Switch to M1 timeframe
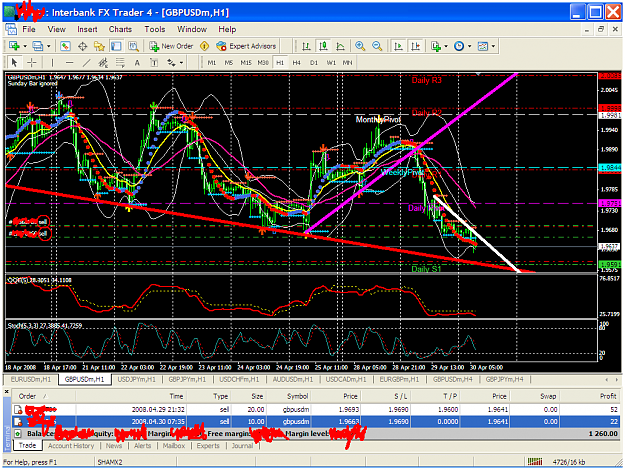The image size is (625, 470). pos(212,63)
